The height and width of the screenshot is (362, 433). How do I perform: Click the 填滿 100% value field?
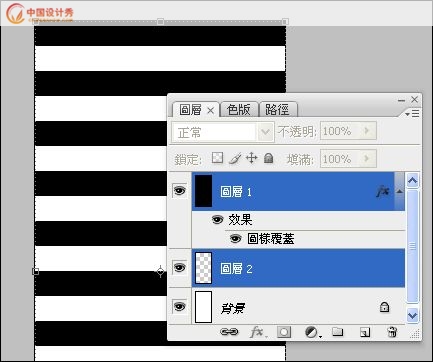point(348,158)
